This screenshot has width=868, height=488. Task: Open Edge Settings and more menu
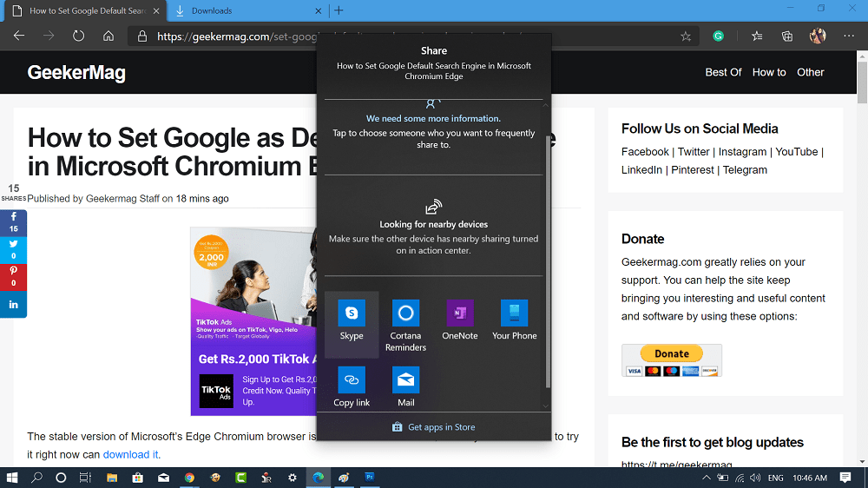849,36
